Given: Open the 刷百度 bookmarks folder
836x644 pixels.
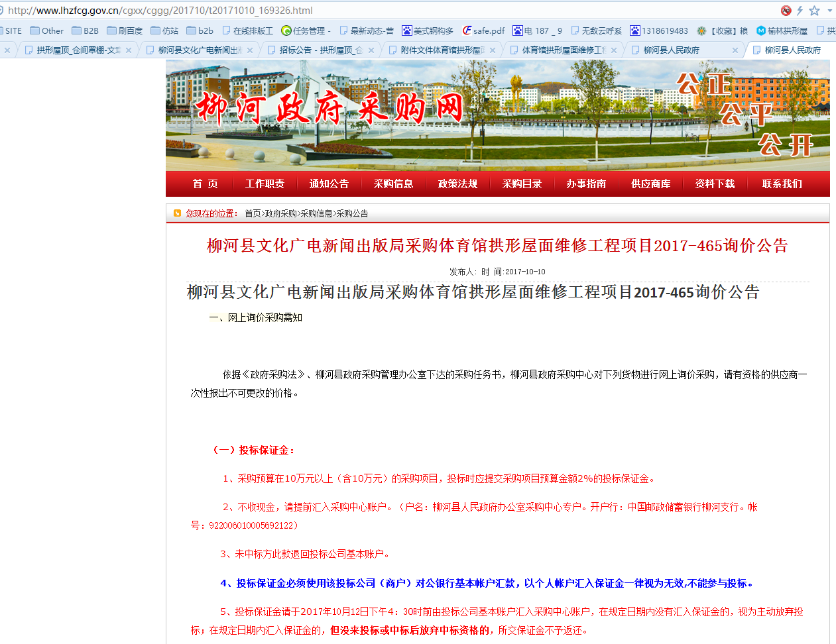Looking at the screenshot, I should tap(125, 30).
